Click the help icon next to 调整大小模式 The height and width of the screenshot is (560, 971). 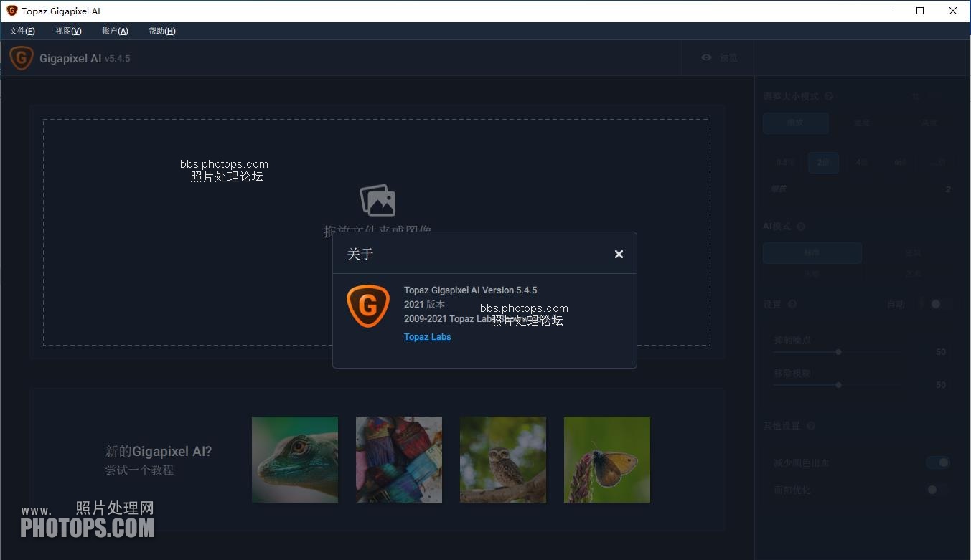coord(829,97)
